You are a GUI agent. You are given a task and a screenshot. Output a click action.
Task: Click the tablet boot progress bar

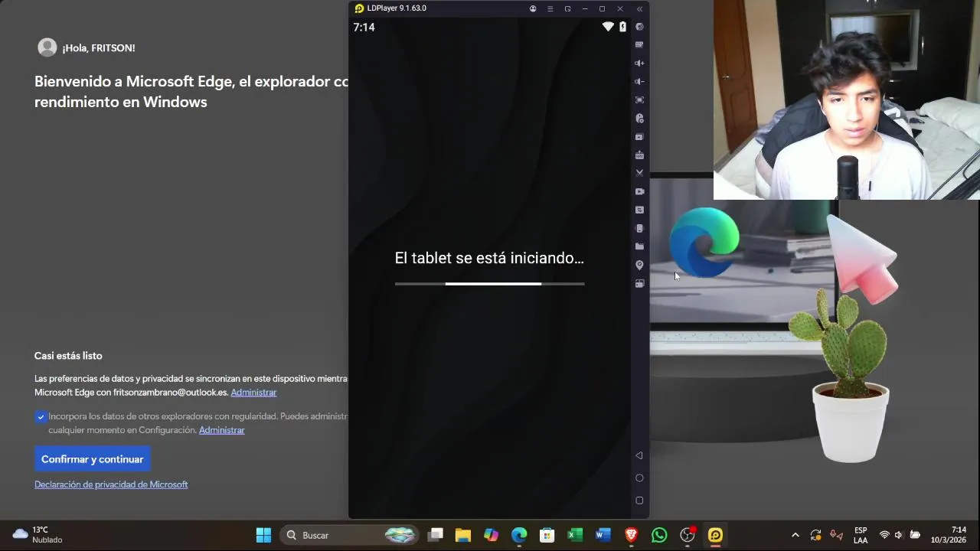pos(490,284)
